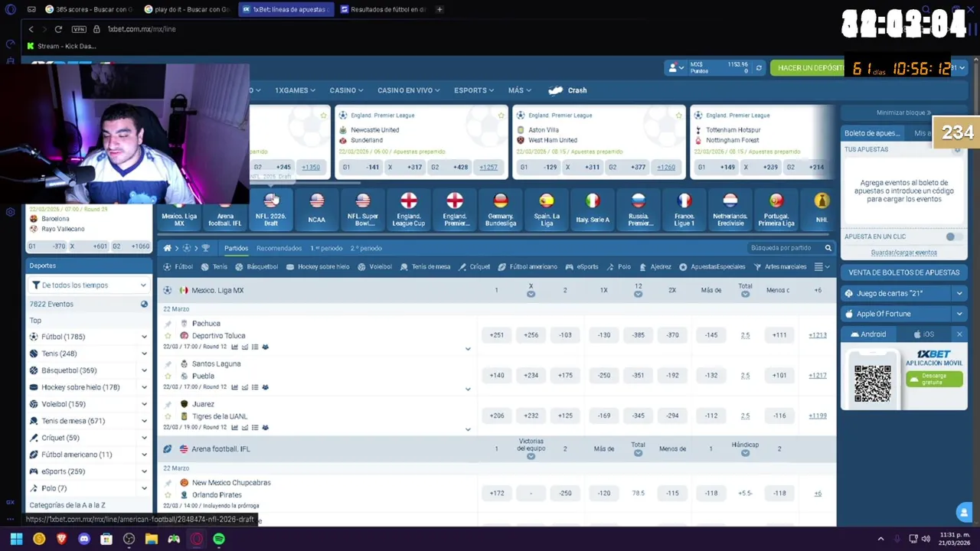Viewport: 980px width, 551px height.
Task: Click the home icon in breadcrumb
Action: point(167,248)
